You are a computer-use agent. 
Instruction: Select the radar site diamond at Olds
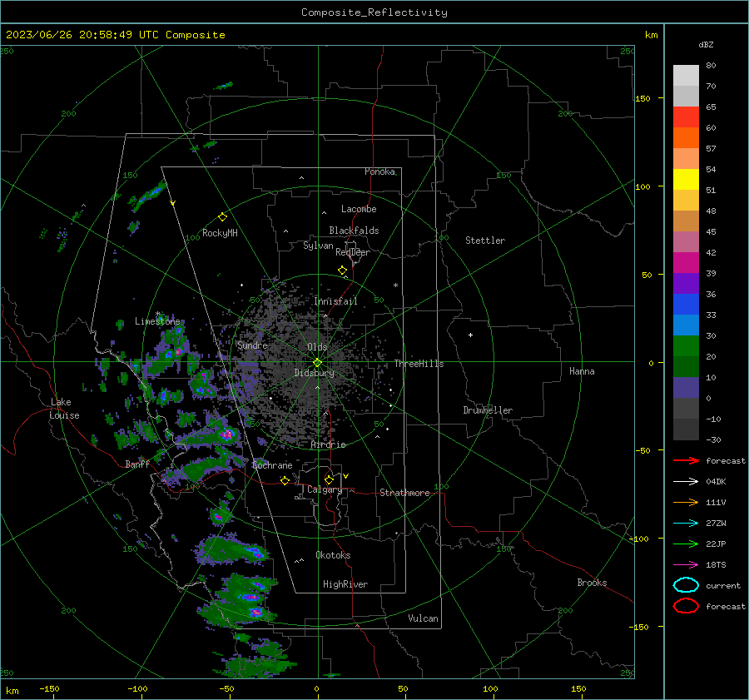click(x=317, y=362)
